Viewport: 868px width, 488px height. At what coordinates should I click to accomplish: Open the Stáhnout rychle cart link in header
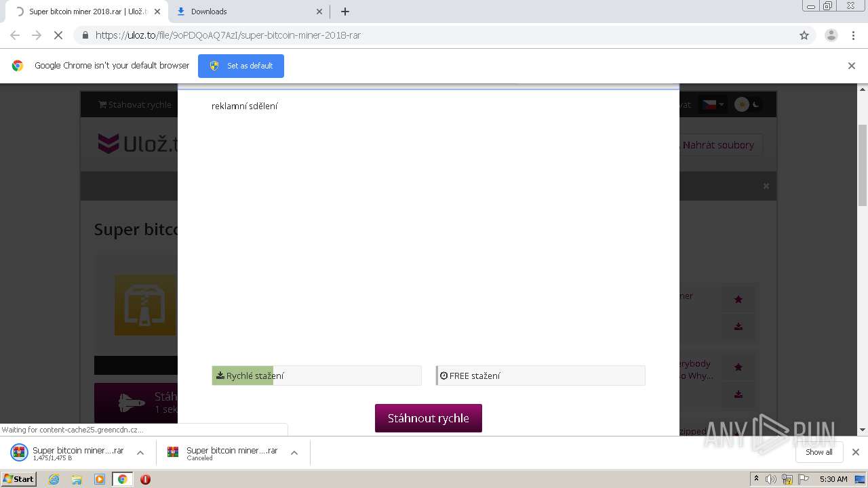click(135, 104)
